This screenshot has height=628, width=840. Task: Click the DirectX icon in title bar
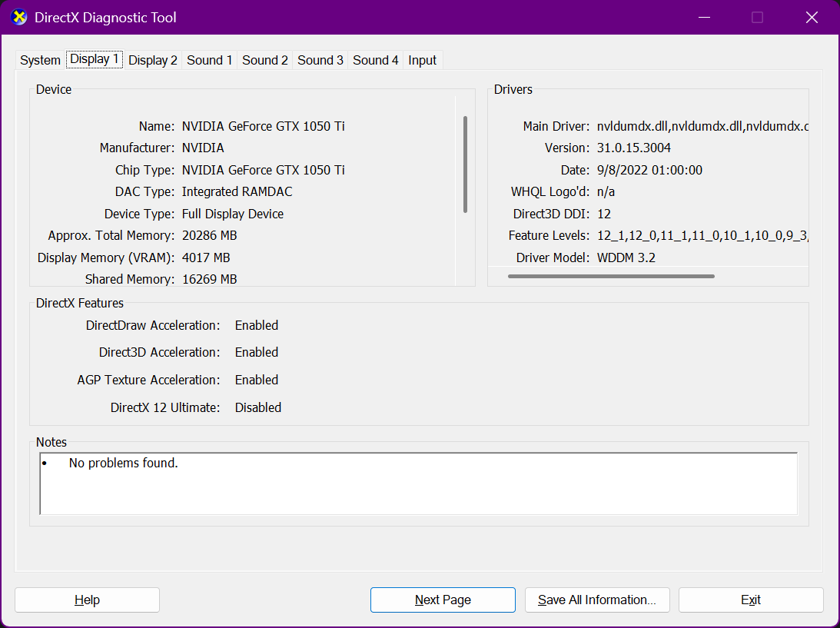tap(18, 17)
